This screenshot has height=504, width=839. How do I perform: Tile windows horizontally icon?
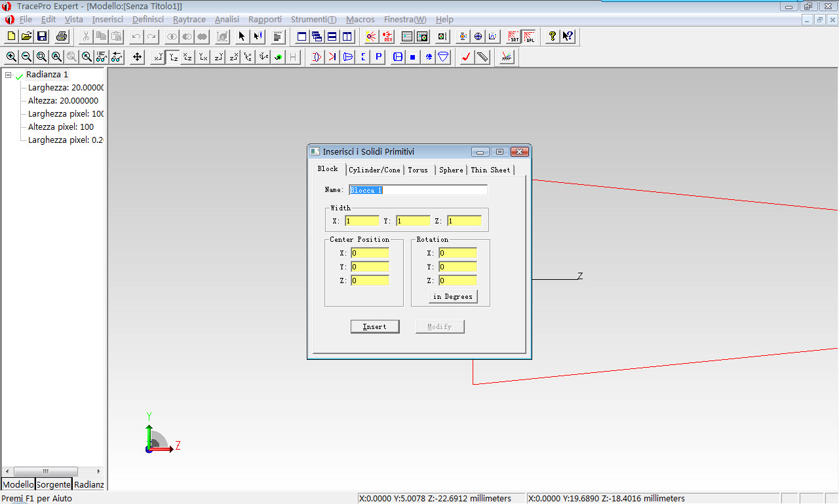(332, 36)
